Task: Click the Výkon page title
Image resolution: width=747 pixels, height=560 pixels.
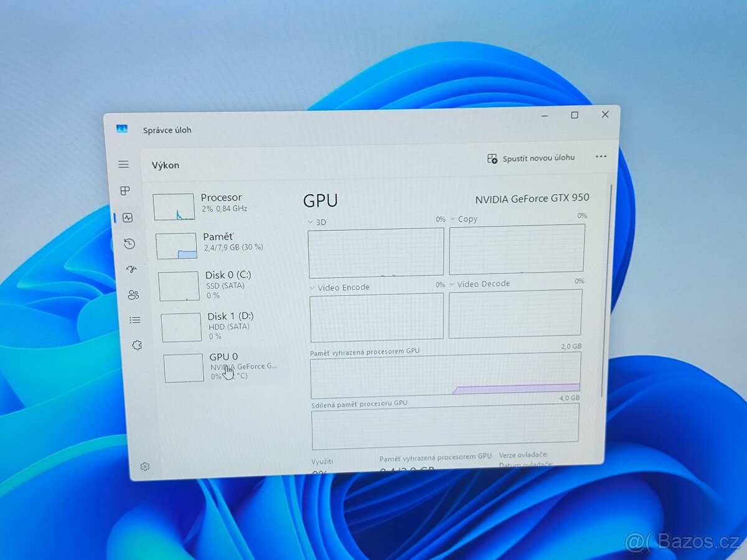Action: coord(166,166)
